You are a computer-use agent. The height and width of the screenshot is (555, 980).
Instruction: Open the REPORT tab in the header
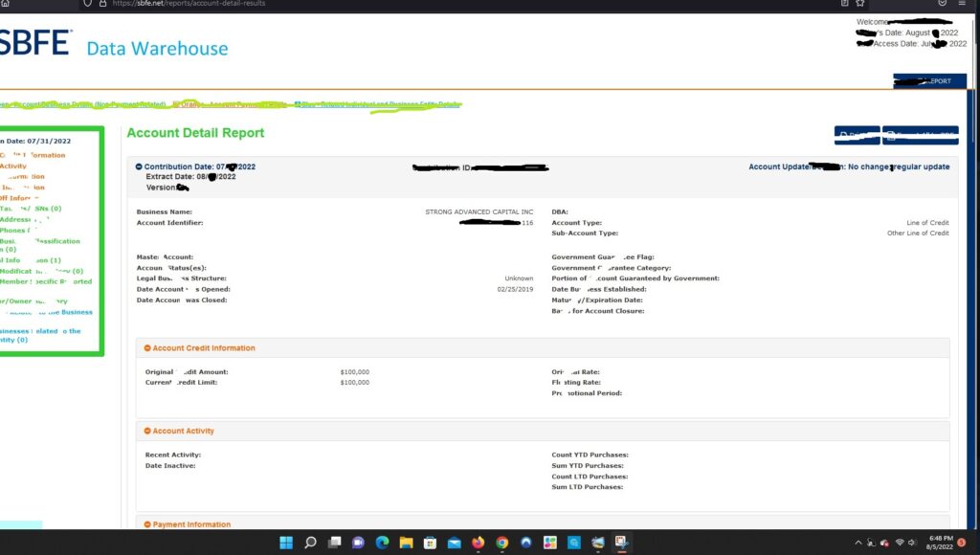(x=929, y=81)
